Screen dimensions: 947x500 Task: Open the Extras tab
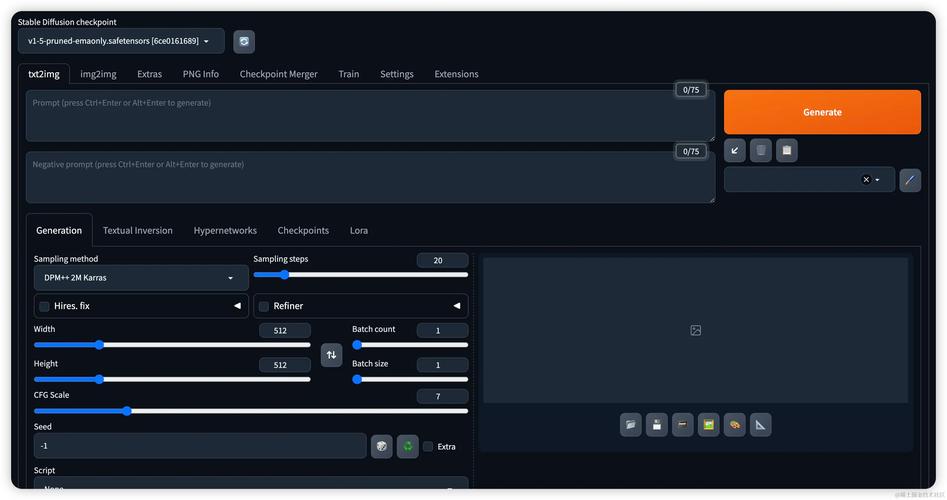(149, 74)
